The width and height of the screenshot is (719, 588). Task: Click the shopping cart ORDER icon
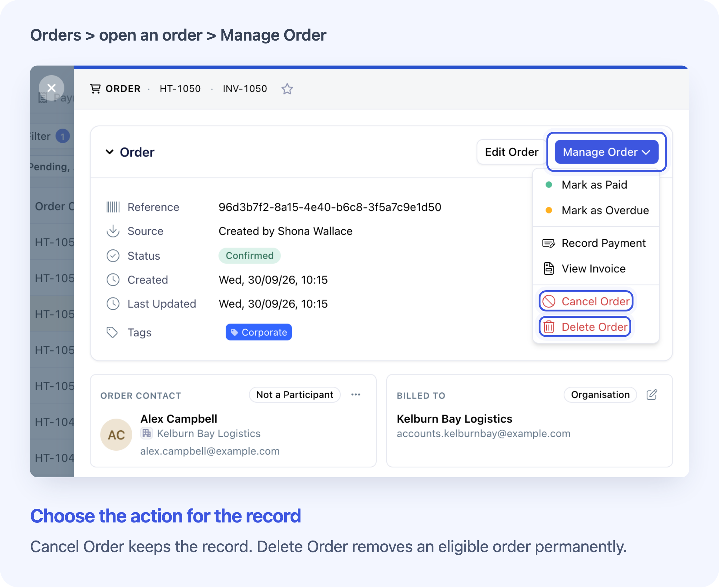(x=95, y=89)
